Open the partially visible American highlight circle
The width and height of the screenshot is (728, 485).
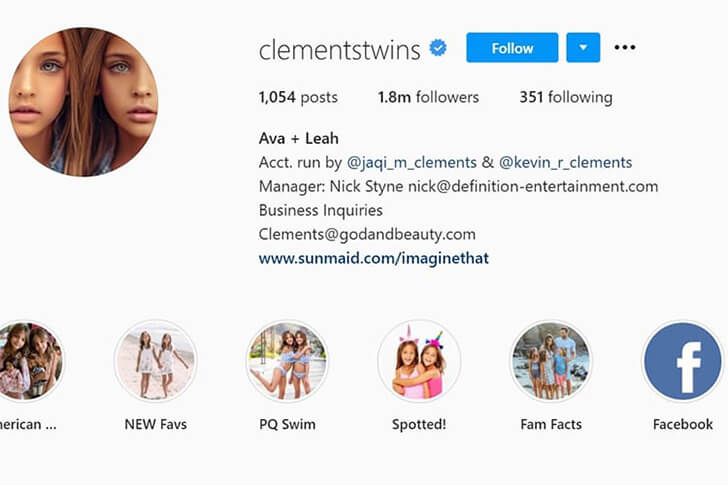pyautogui.click(x=30, y=361)
